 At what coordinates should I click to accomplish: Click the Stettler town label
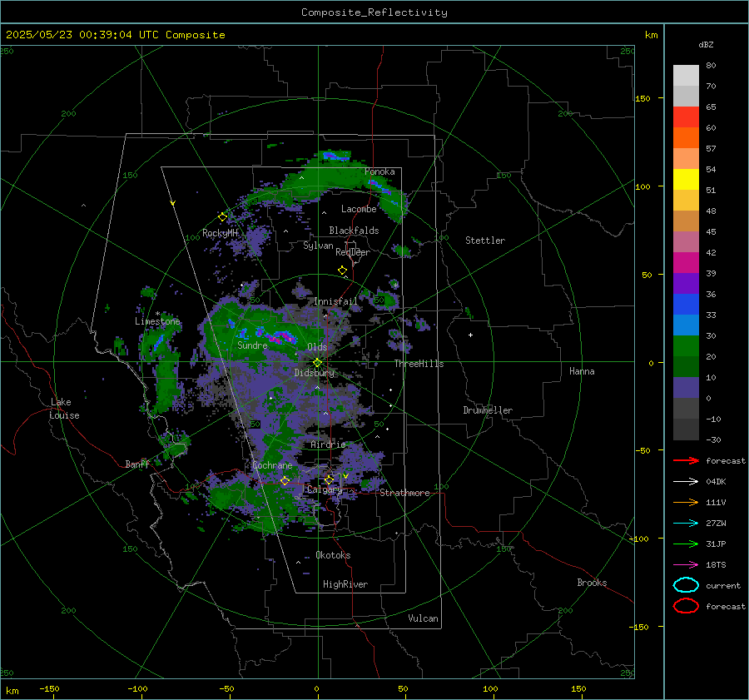click(x=485, y=241)
